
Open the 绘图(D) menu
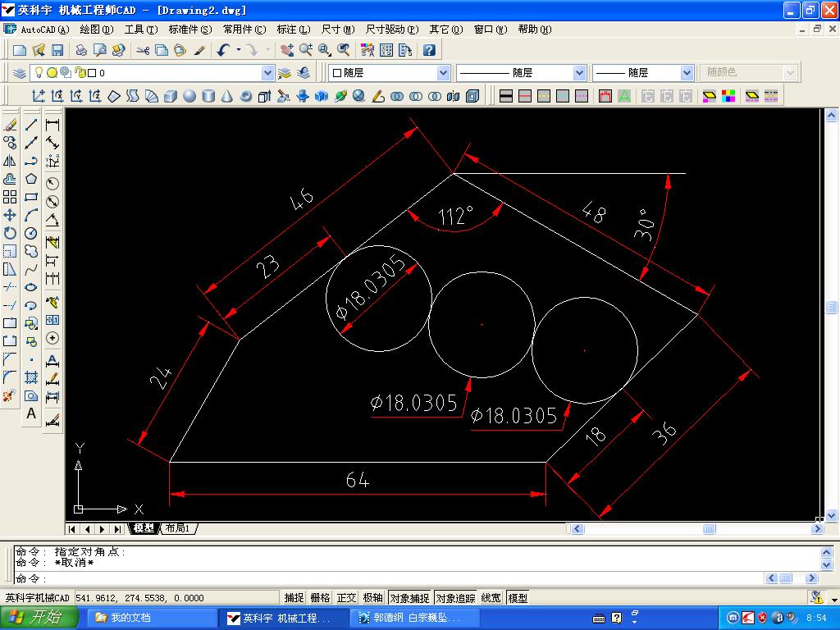pyautogui.click(x=97, y=30)
